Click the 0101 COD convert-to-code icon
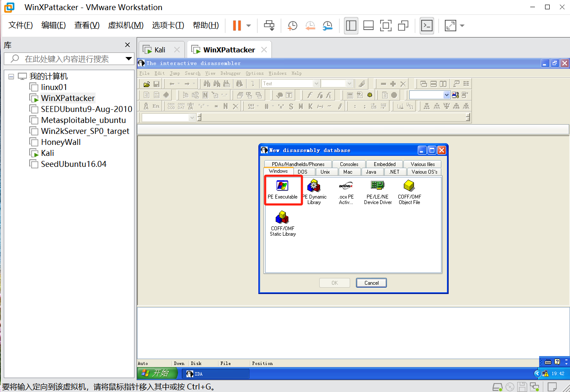This screenshot has width=570, height=392. (x=171, y=106)
